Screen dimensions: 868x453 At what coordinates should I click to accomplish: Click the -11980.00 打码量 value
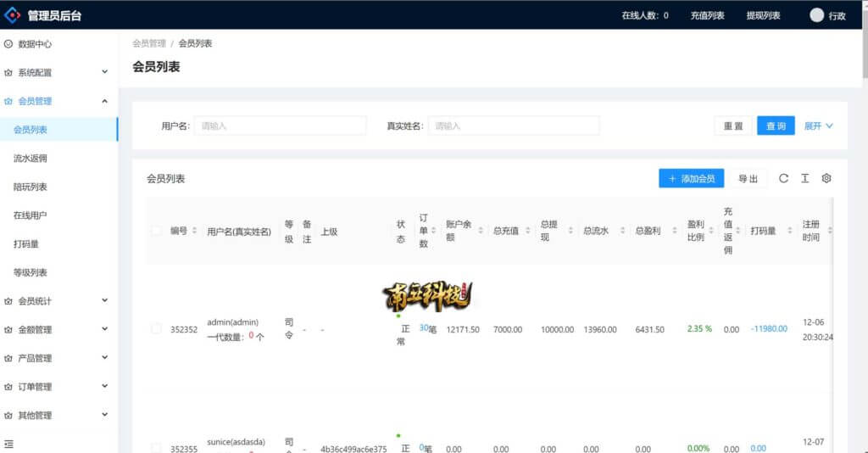[769, 328]
